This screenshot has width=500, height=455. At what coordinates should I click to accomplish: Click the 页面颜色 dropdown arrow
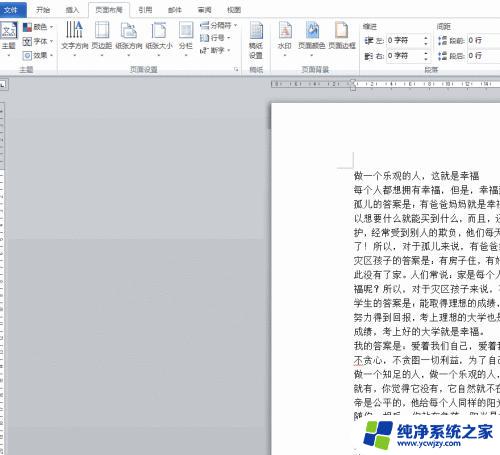pos(312,55)
